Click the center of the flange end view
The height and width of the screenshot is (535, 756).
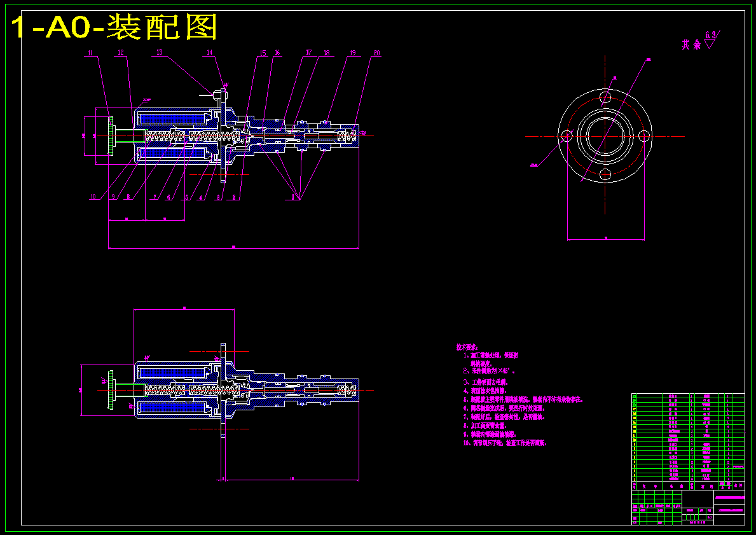click(605, 136)
